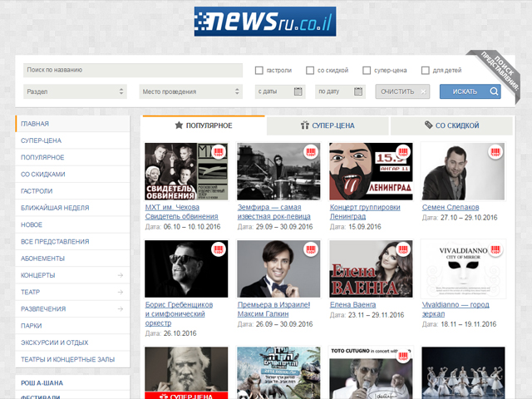This screenshot has width=532, height=399.
Task: Open the calendar icon for 'по дату'
Action: pos(358,91)
